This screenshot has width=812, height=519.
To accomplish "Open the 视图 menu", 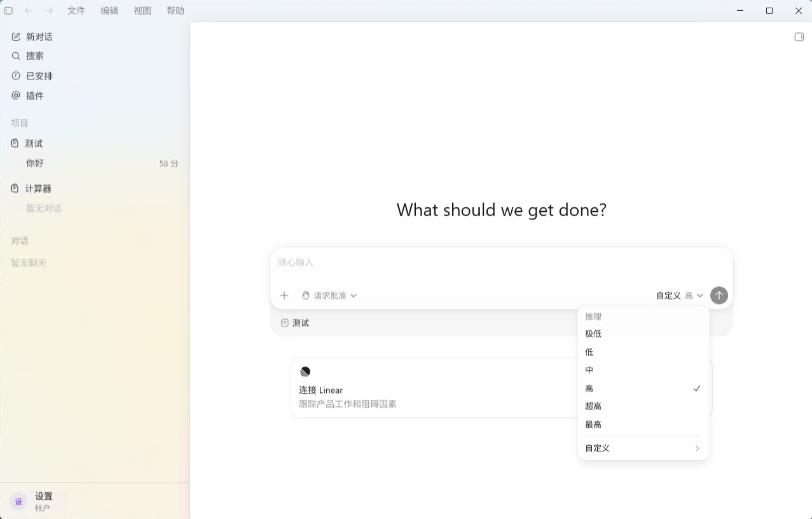I will (x=142, y=11).
